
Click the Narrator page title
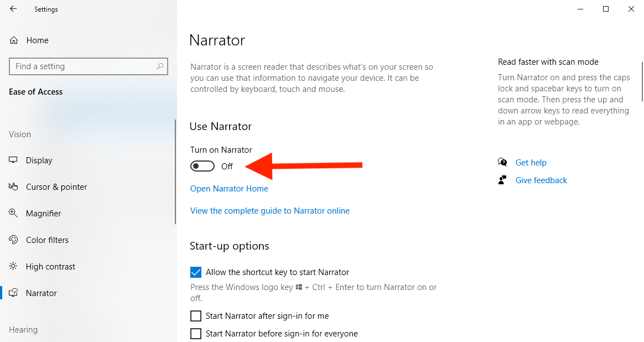click(217, 40)
